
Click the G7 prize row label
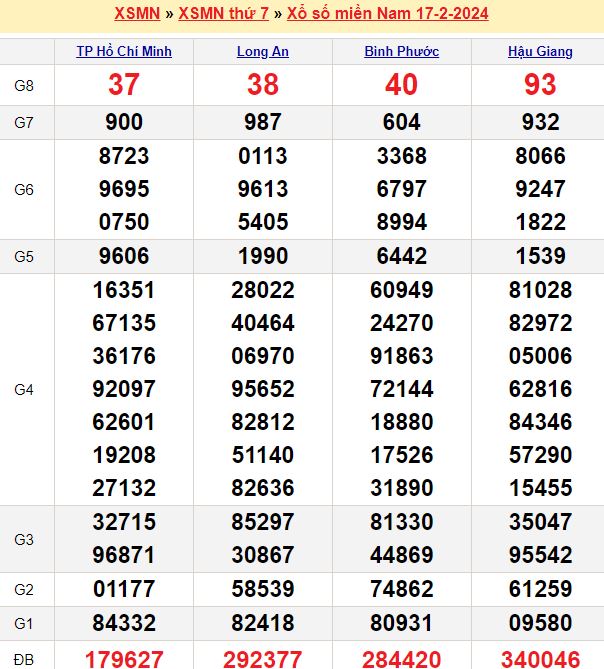click(25, 122)
